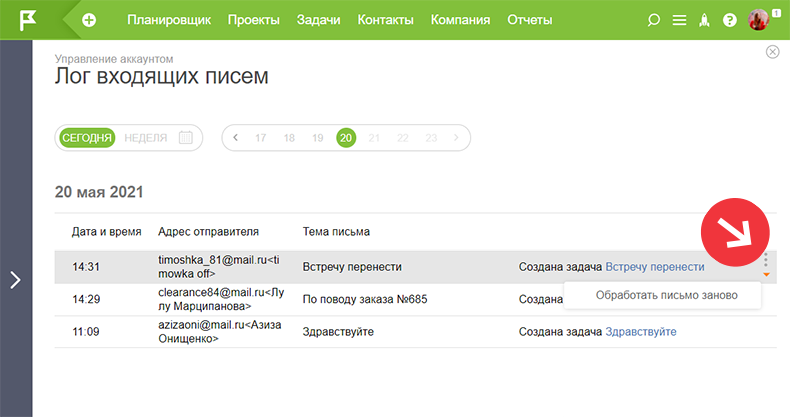This screenshot has height=417, width=790.
Task: Open task link Встречу перенести
Action: 654,267
